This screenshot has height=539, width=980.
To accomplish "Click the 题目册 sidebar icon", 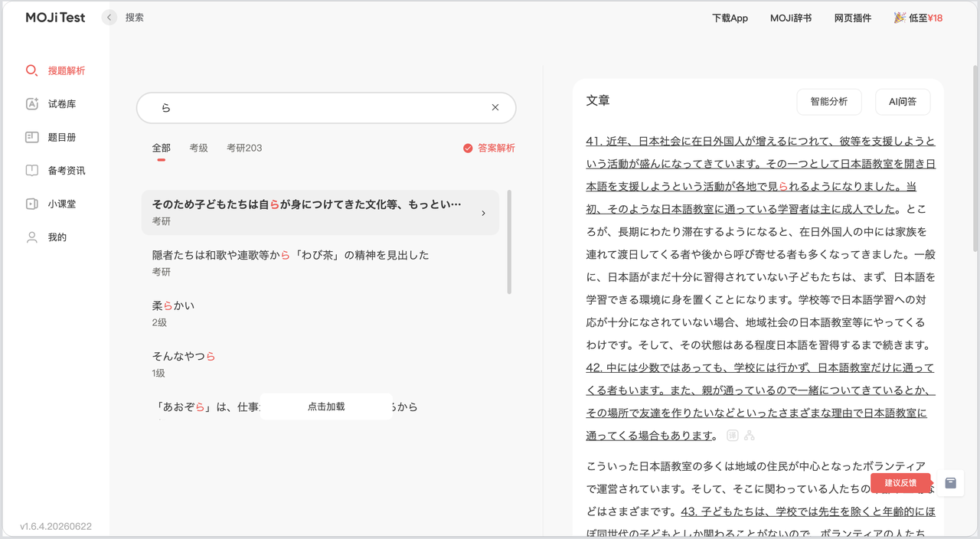I will [x=31, y=138].
